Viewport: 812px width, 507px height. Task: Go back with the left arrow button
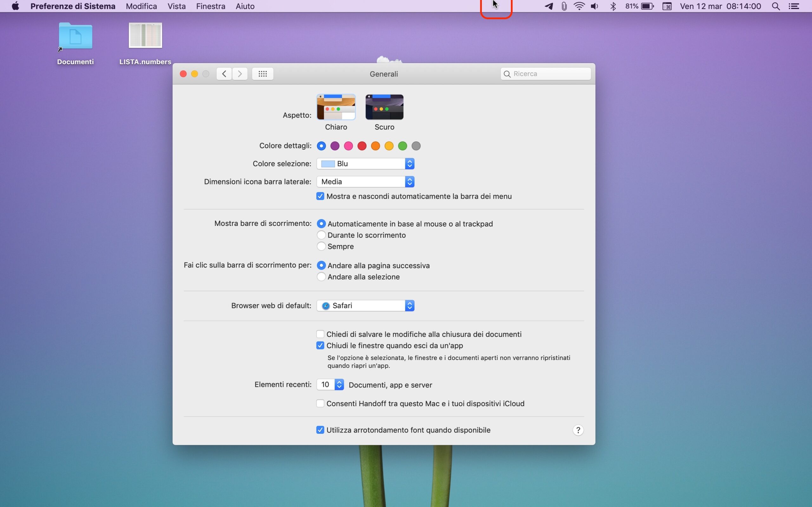pos(224,74)
